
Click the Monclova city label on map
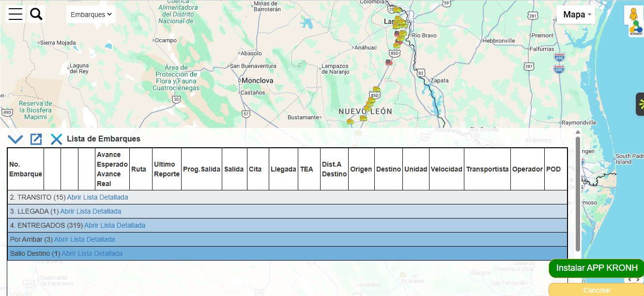pos(257,80)
